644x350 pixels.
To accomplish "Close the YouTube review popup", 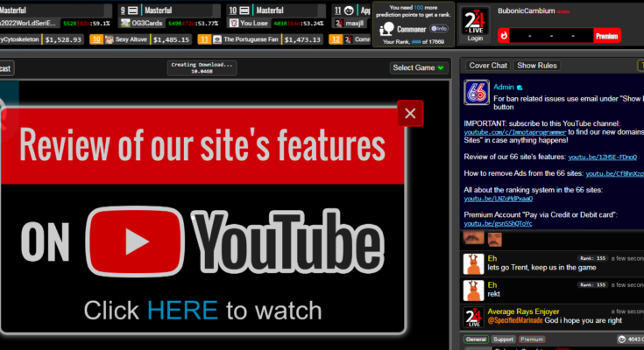I will 410,114.
